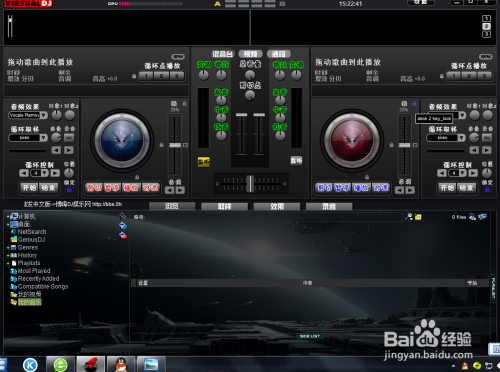500x372 pixels.
Task: Click the blue lock icon under 锁定 on left deck
Action: 69,189
